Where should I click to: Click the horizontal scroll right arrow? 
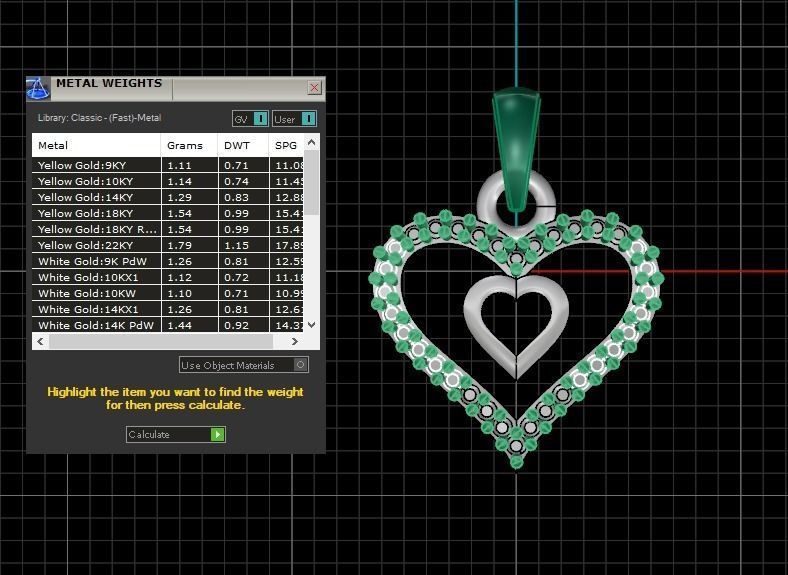click(295, 341)
